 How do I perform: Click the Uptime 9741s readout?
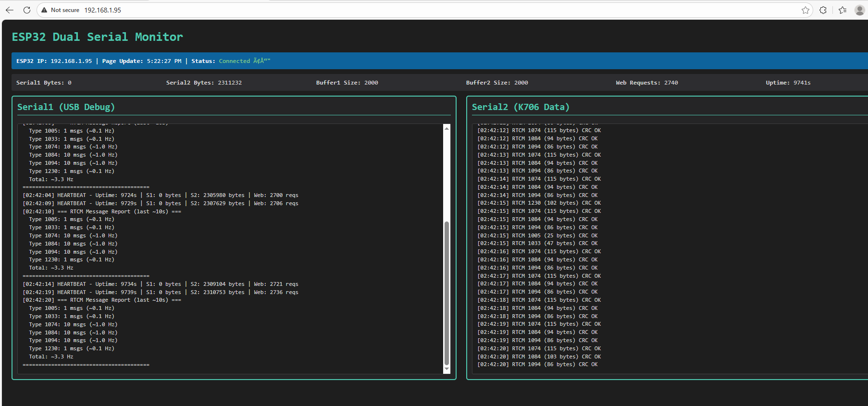[788, 83]
